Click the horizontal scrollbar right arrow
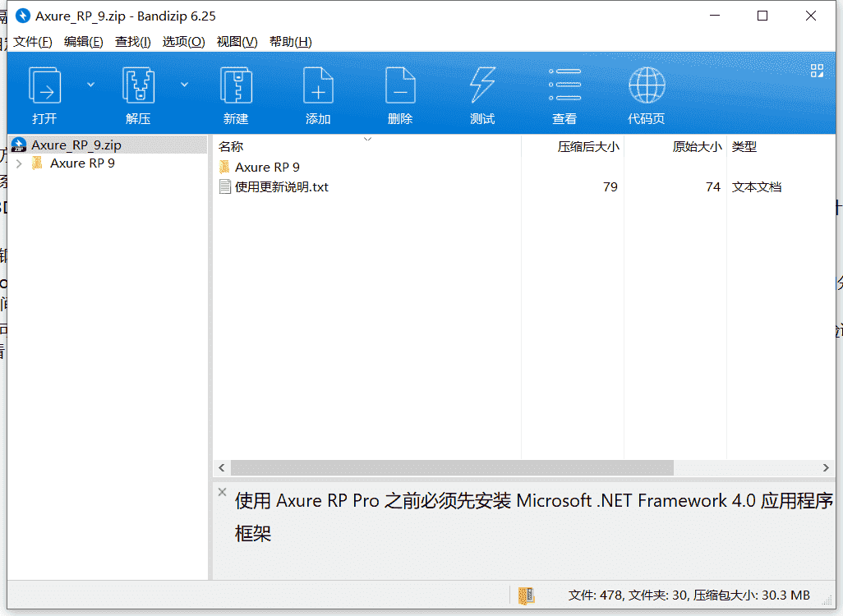 point(826,467)
